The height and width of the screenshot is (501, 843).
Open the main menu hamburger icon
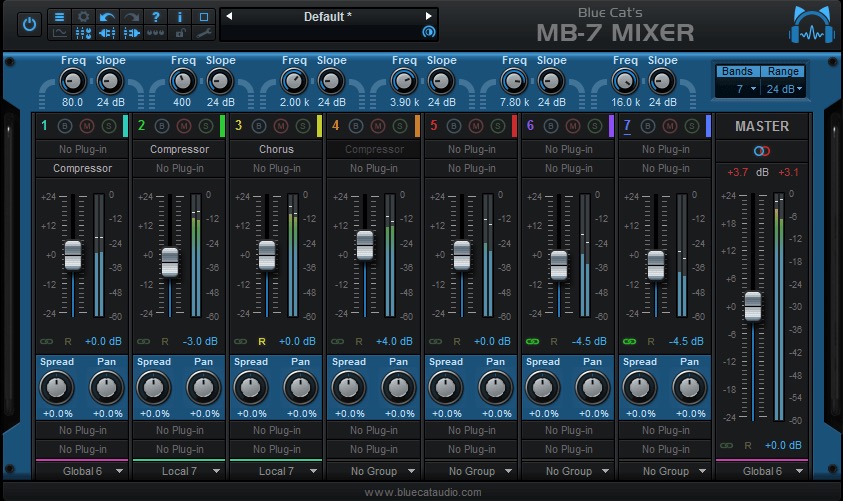click(59, 17)
